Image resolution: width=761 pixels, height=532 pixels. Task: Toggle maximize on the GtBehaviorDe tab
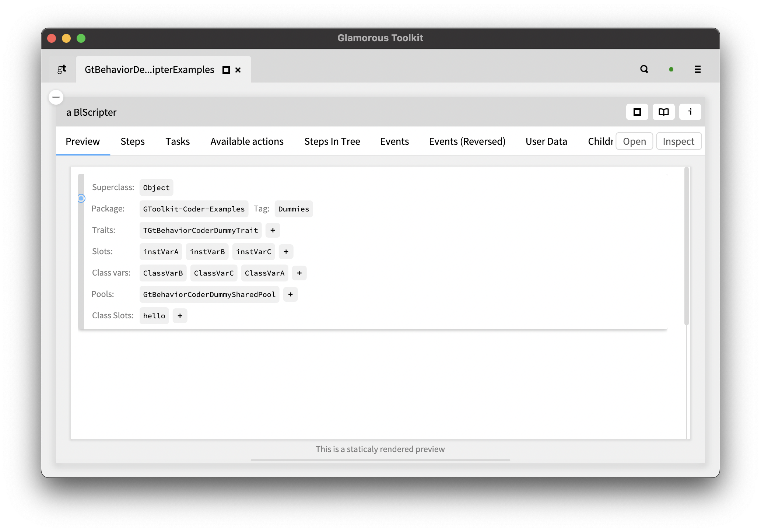click(x=225, y=70)
